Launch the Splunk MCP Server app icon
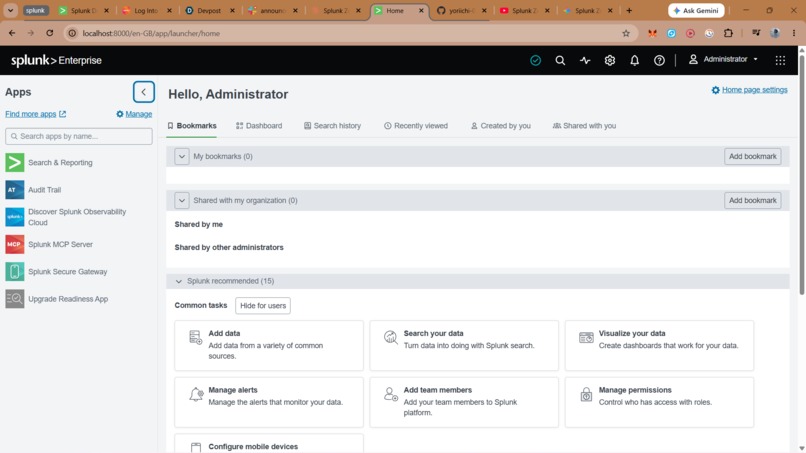Image resolution: width=806 pixels, height=453 pixels. [14, 244]
